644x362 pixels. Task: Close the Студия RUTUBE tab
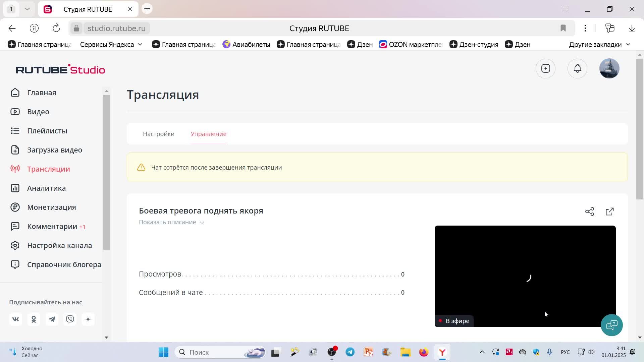pos(130,9)
